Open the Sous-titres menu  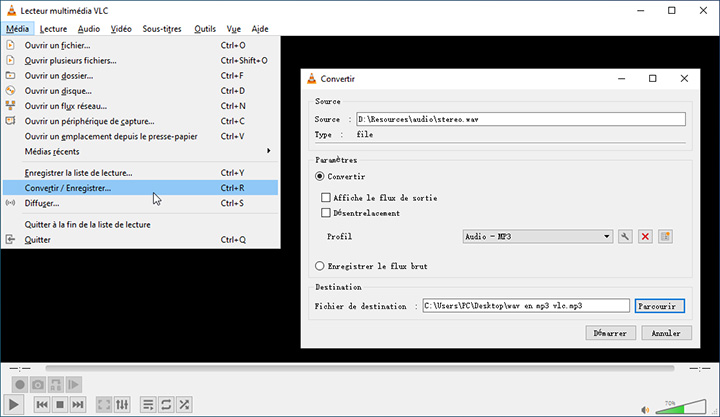pyautogui.click(x=162, y=29)
